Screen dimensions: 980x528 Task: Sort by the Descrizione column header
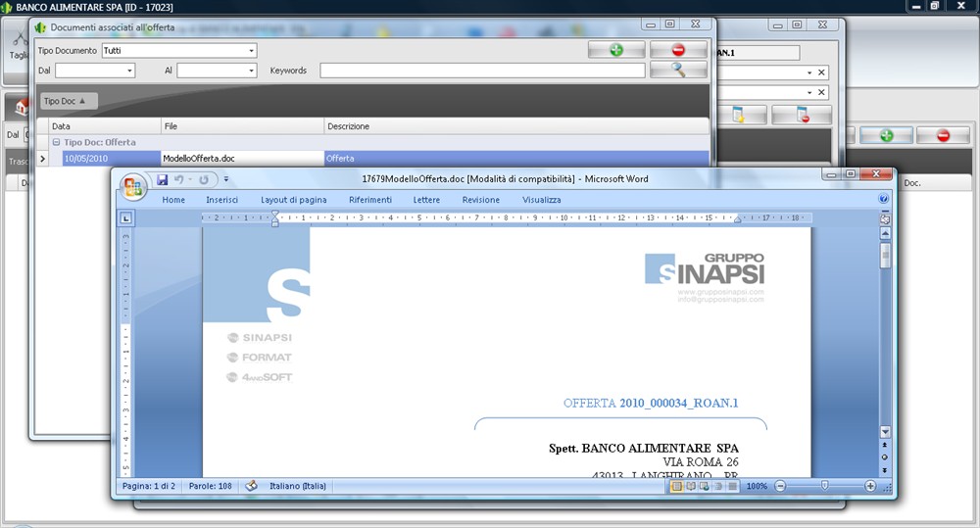(x=516, y=126)
